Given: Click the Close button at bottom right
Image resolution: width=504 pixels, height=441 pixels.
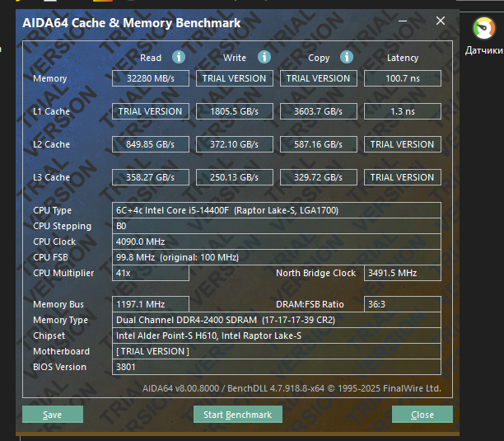Looking at the screenshot, I should click(x=422, y=415).
